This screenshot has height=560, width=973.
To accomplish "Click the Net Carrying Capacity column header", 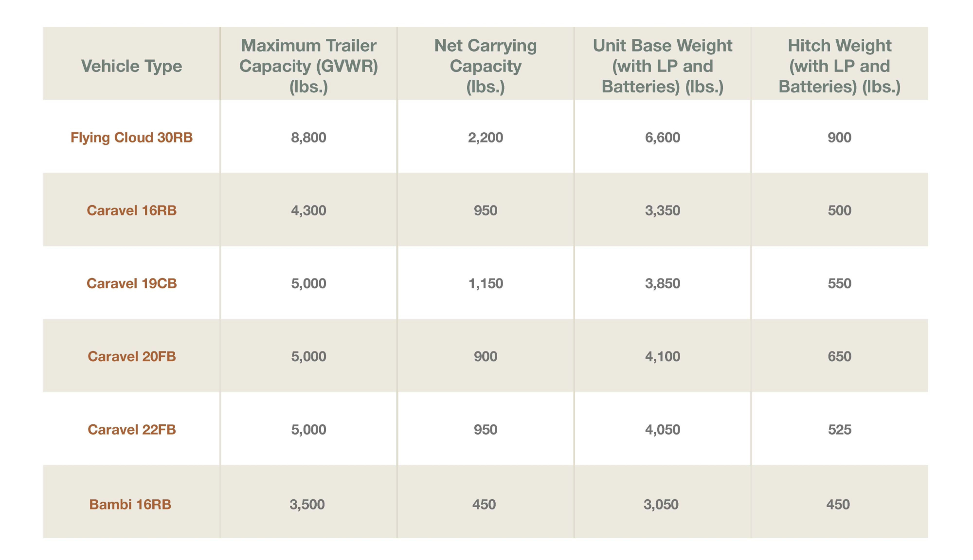I will [486, 66].
